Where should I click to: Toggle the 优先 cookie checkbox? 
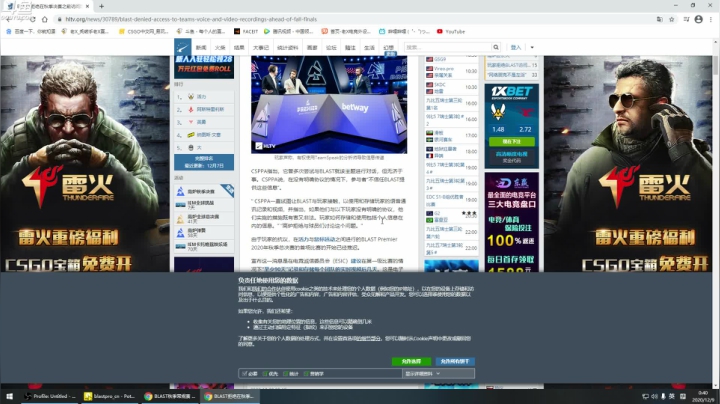[x=265, y=374]
